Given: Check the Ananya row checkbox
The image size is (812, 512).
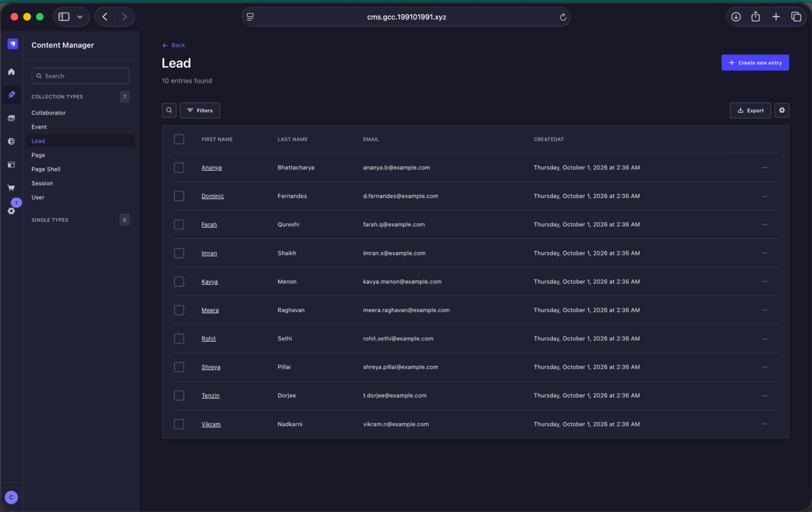Looking at the screenshot, I should [179, 168].
